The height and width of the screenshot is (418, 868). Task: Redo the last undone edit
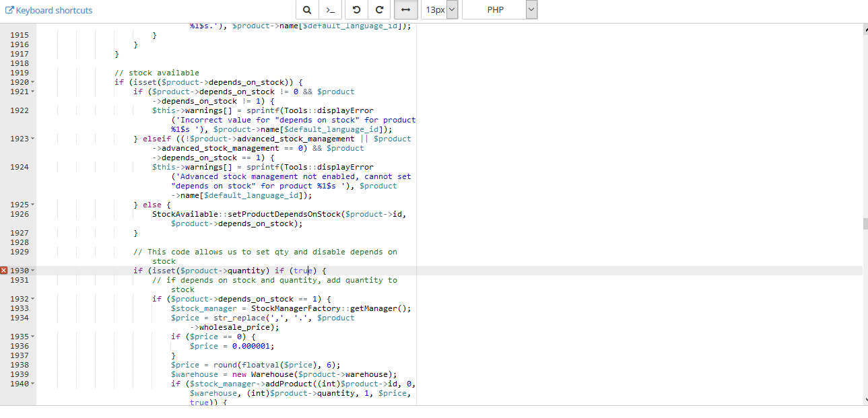379,10
